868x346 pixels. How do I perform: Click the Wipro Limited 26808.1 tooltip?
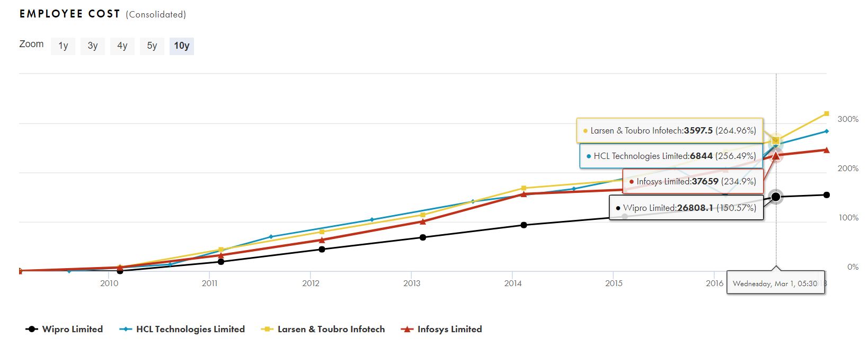coord(686,208)
